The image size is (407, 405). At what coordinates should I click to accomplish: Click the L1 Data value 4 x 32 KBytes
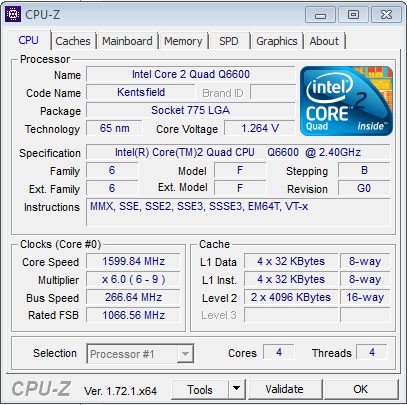[291, 261]
